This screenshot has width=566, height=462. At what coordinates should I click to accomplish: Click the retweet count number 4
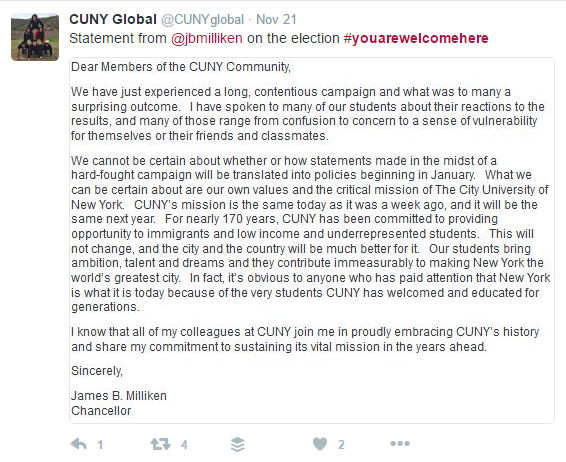coord(184,445)
